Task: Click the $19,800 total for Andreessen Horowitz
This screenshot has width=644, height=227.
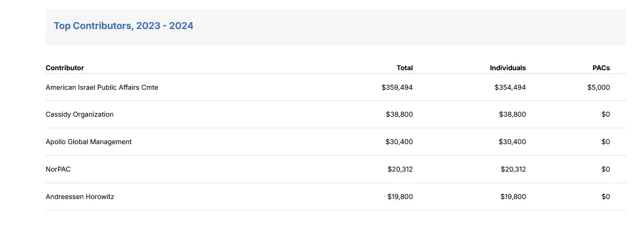Action: tap(400, 196)
